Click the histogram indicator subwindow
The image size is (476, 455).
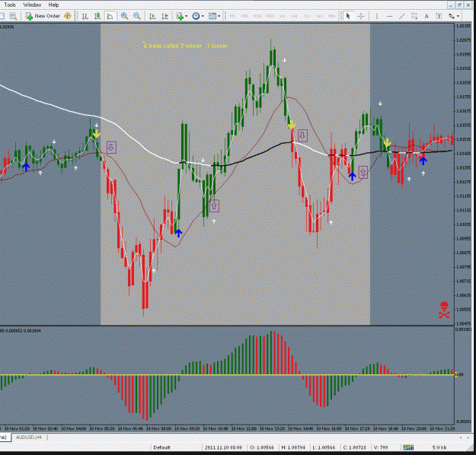coord(227,376)
